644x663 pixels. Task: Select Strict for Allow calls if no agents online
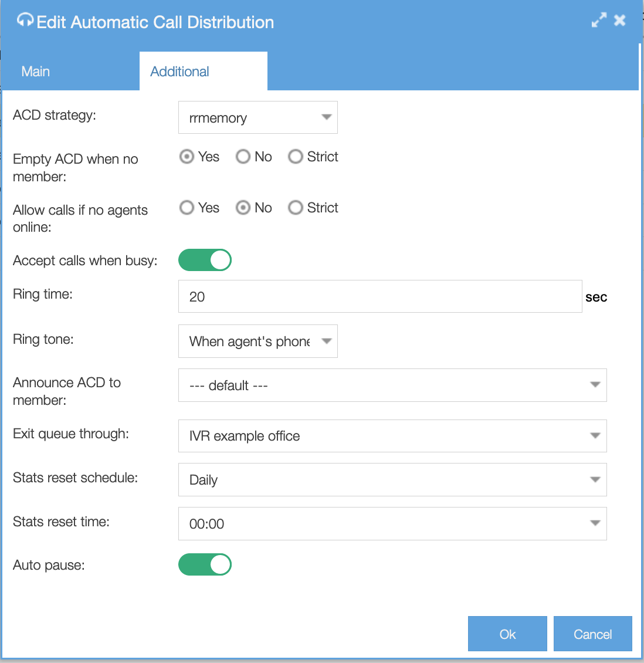296,208
